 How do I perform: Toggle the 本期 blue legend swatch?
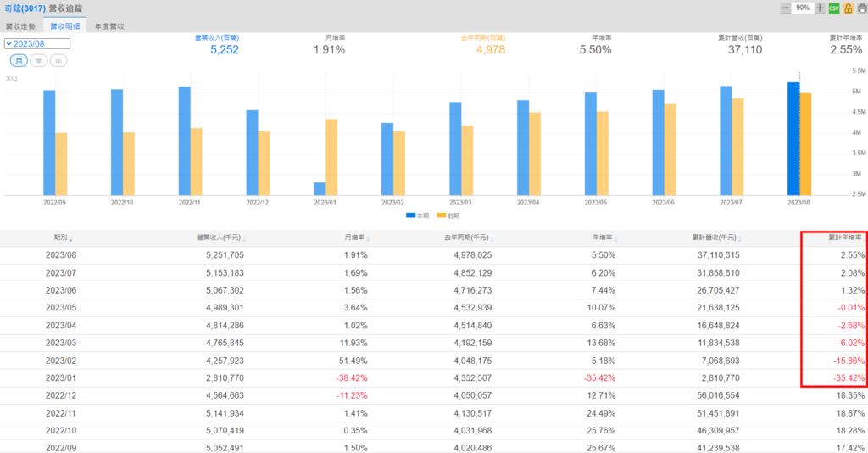pos(411,215)
